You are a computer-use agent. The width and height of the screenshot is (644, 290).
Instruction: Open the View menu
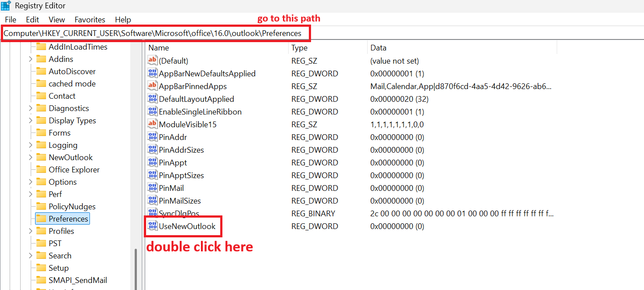tap(57, 19)
